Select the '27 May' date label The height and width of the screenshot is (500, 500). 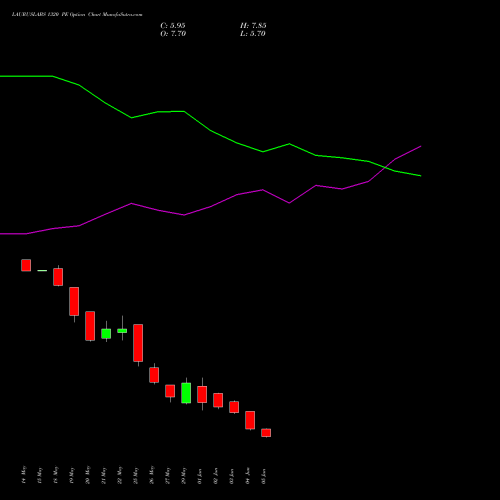(168, 475)
